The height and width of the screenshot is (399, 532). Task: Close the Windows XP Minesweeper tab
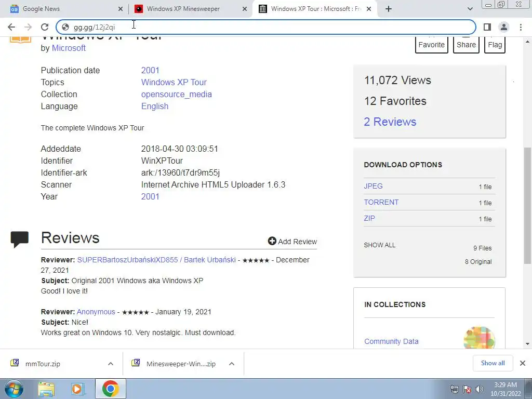pyautogui.click(x=245, y=9)
